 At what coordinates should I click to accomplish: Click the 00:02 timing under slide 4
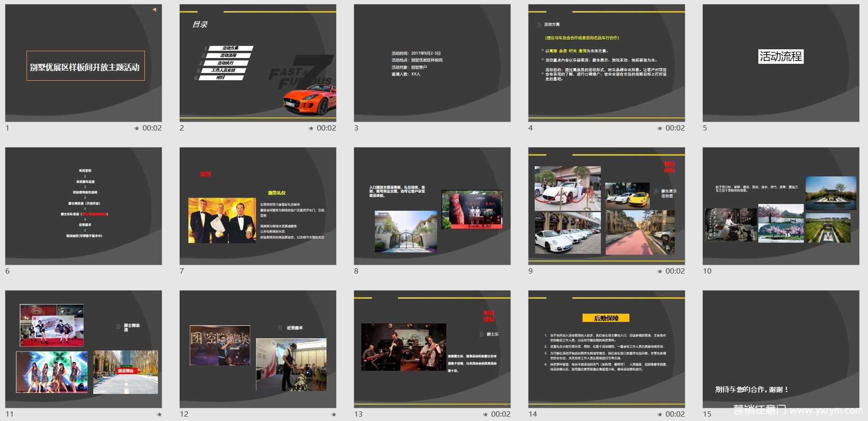pos(675,128)
